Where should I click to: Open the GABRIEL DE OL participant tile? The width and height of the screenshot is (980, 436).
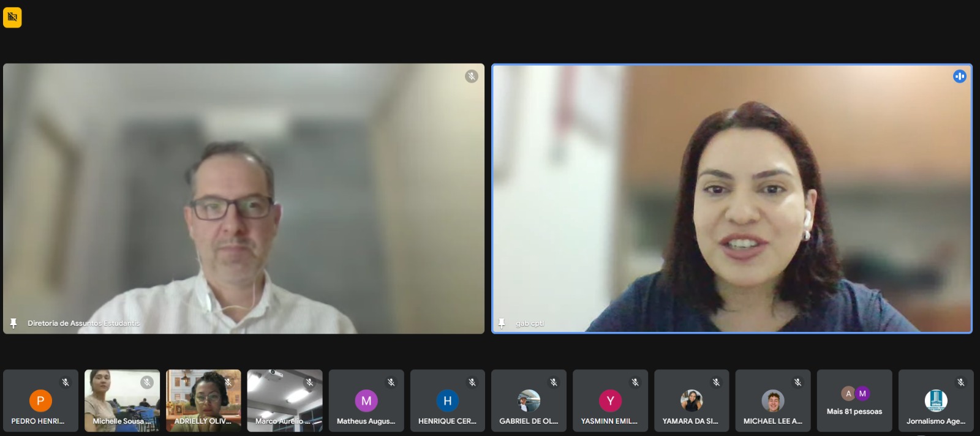(x=529, y=401)
